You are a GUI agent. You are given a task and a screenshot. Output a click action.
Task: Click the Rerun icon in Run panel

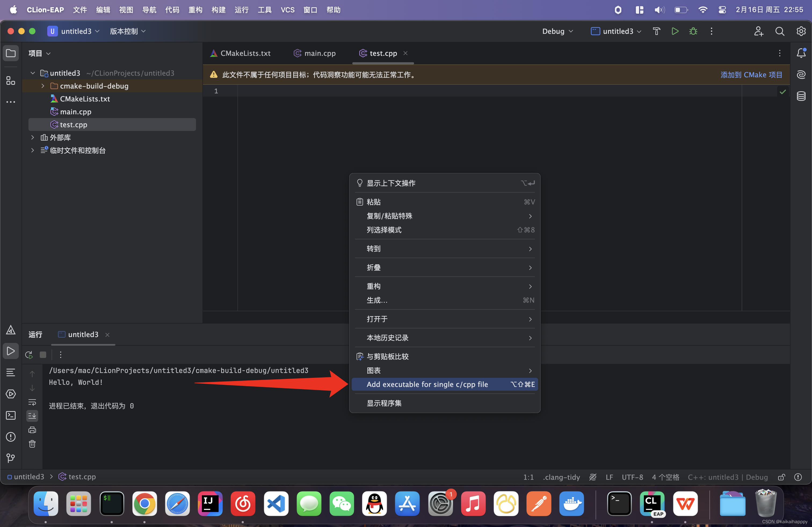pos(29,355)
